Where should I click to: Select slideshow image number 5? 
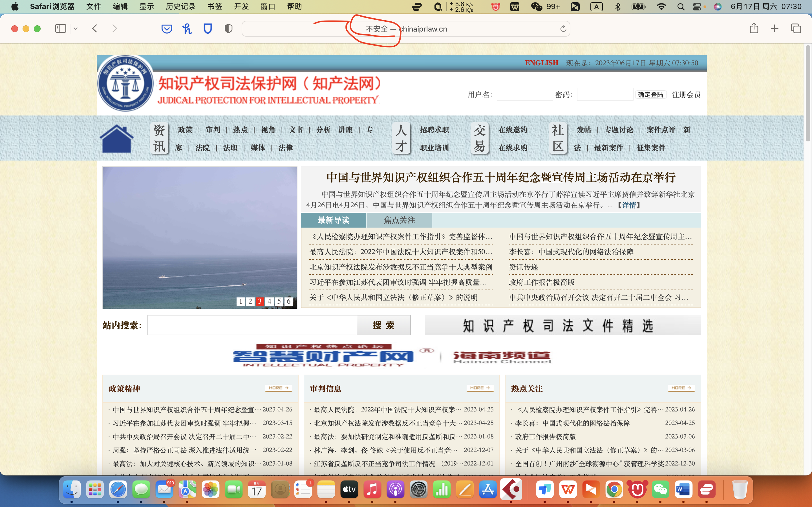point(279,301)
